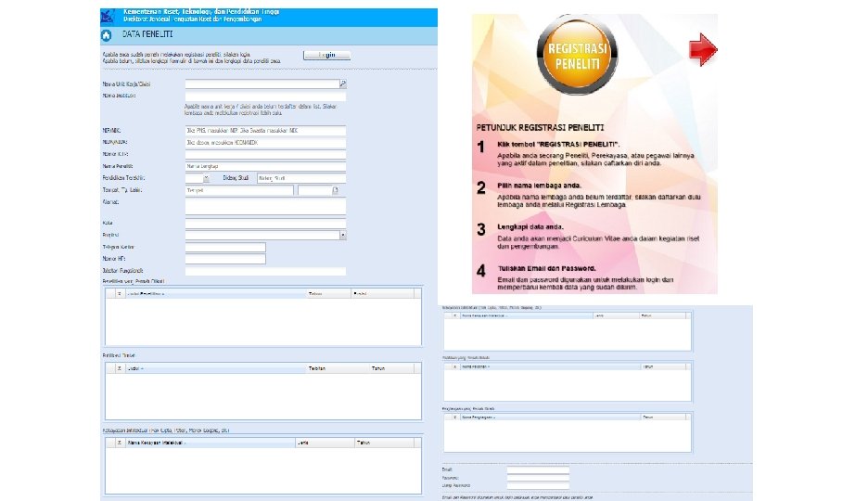Click the Email input field
868x501 pixels.
pyautogui.click(x=538, y=469)
